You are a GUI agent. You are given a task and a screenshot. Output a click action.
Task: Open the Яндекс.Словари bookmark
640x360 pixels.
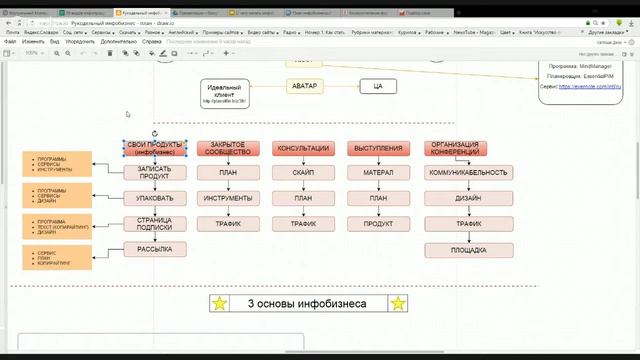point(41,32)
